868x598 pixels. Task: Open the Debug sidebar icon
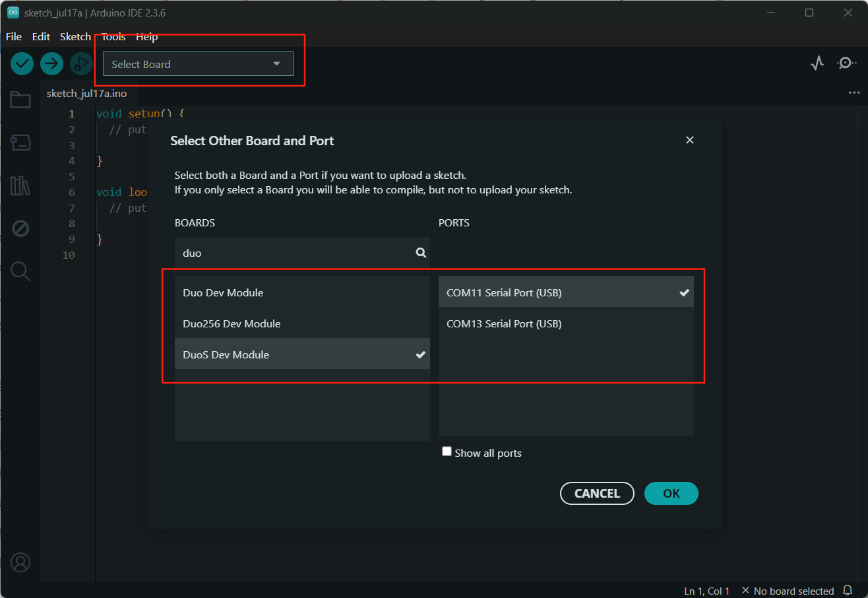(x=20, y=228)
